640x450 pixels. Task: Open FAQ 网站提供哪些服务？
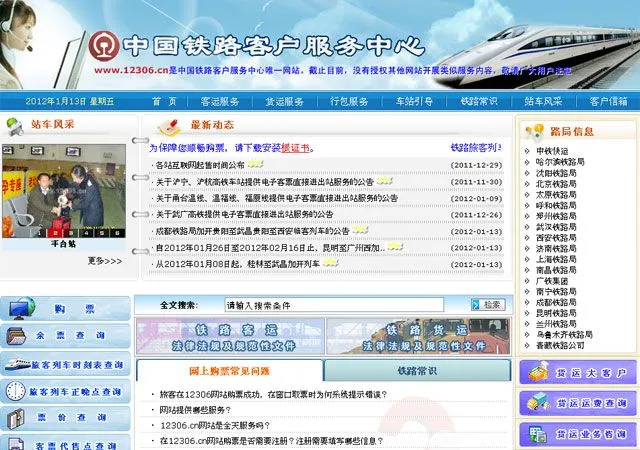pyautogui.click(x=196, y=410)
